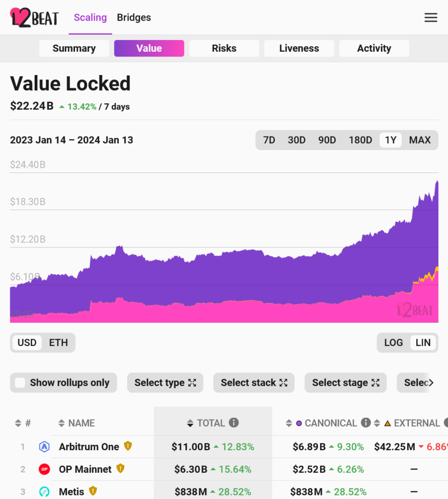The width and height of the screenshot is (448, 499).
Task: Click the date range 2023 Jan 14 – 2024 Jan 13
Action: [72, 140]
